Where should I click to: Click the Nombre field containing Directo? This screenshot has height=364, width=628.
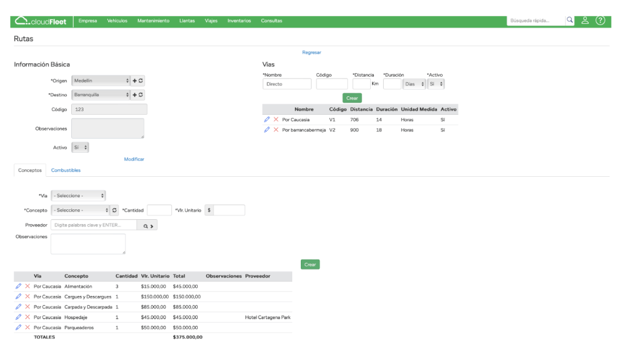[x=287, y=84]
